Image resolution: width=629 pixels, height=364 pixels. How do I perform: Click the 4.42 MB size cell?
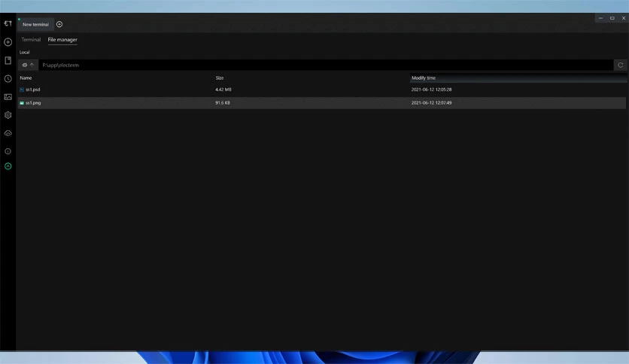223,89
